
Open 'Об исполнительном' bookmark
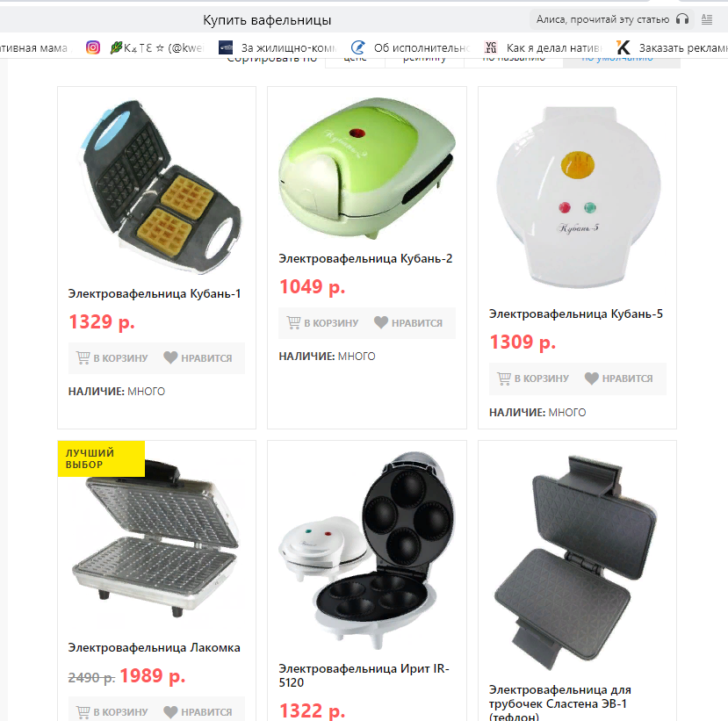410,47
